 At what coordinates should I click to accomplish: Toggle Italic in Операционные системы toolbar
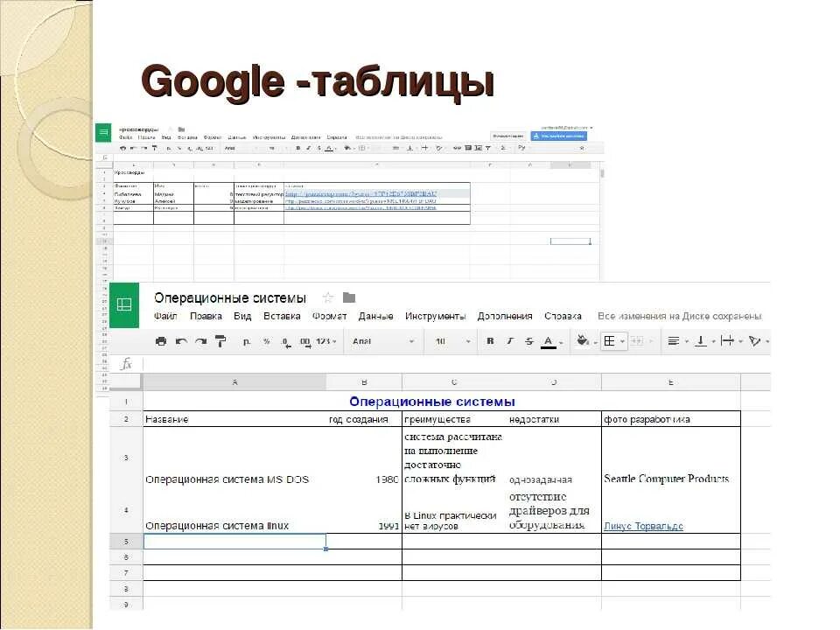tap(509, 340)
